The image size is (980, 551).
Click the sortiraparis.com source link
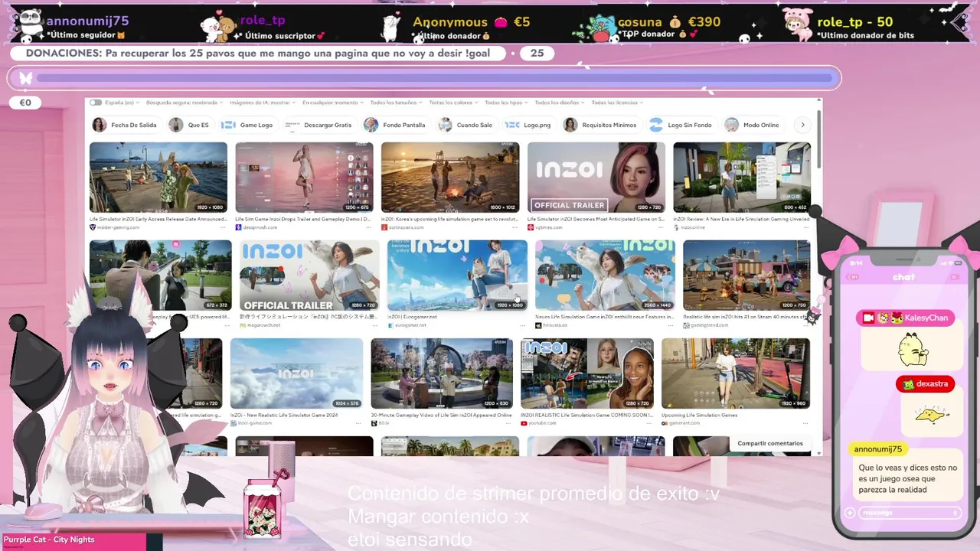pyautogui.click(x=407, y=227)
